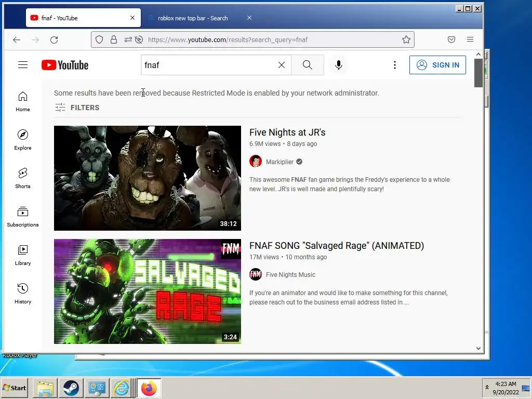Bookmark this page with star
532x399 pixels.
coord(406,39)
